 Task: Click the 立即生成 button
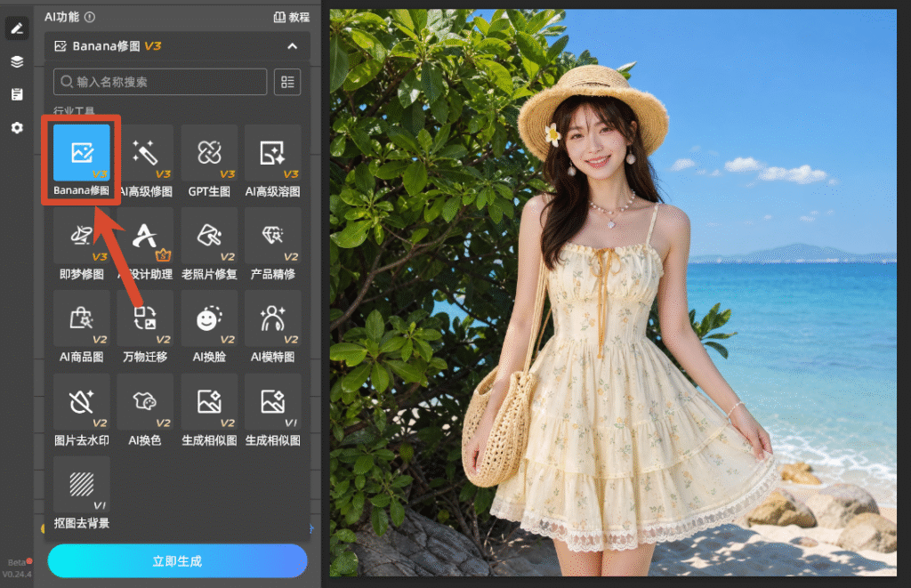point(177,560)
